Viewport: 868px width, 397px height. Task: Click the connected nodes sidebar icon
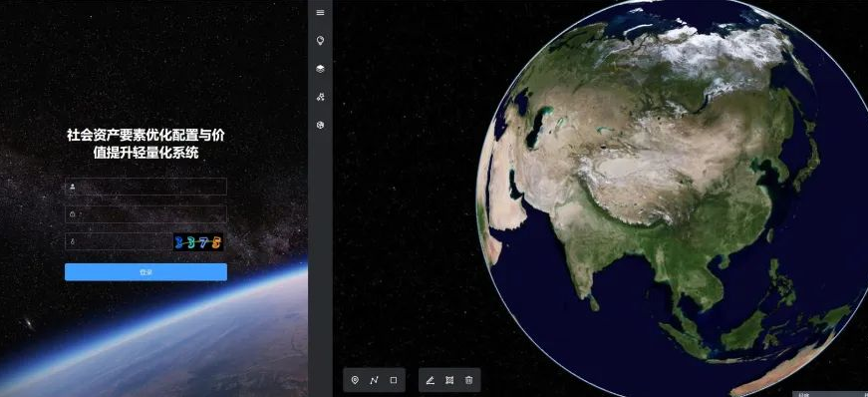coord(320,97)
